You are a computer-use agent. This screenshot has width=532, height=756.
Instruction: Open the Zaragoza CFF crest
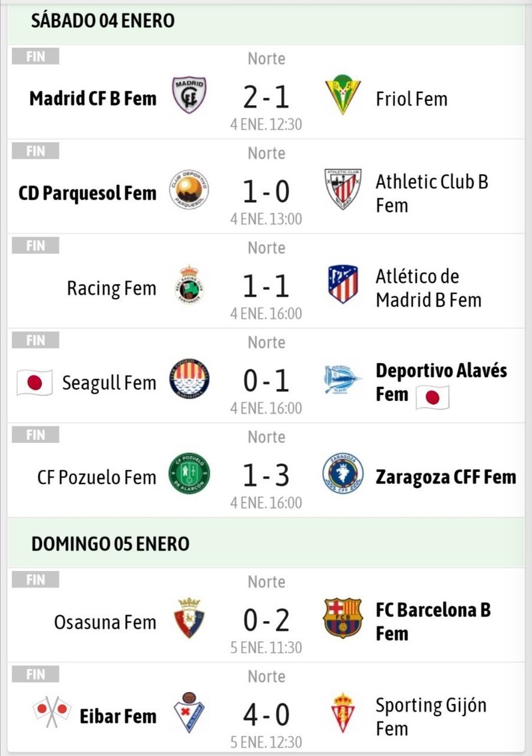click(x=342, y=473)
